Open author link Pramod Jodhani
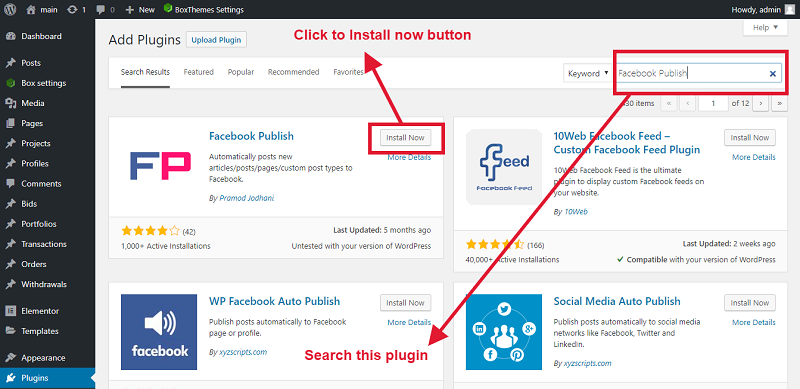800x389 pixels. 246,198
